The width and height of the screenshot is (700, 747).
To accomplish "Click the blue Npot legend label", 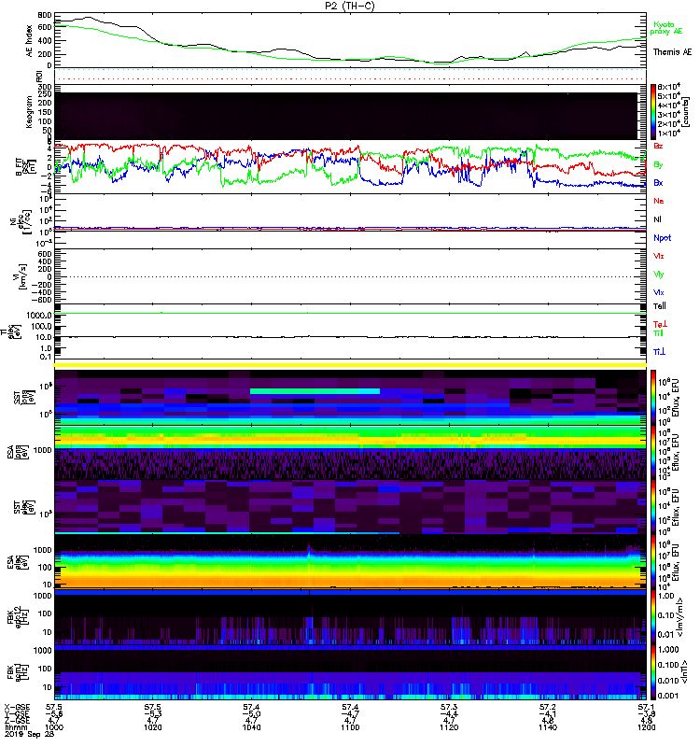I will [x=662, y=237].
